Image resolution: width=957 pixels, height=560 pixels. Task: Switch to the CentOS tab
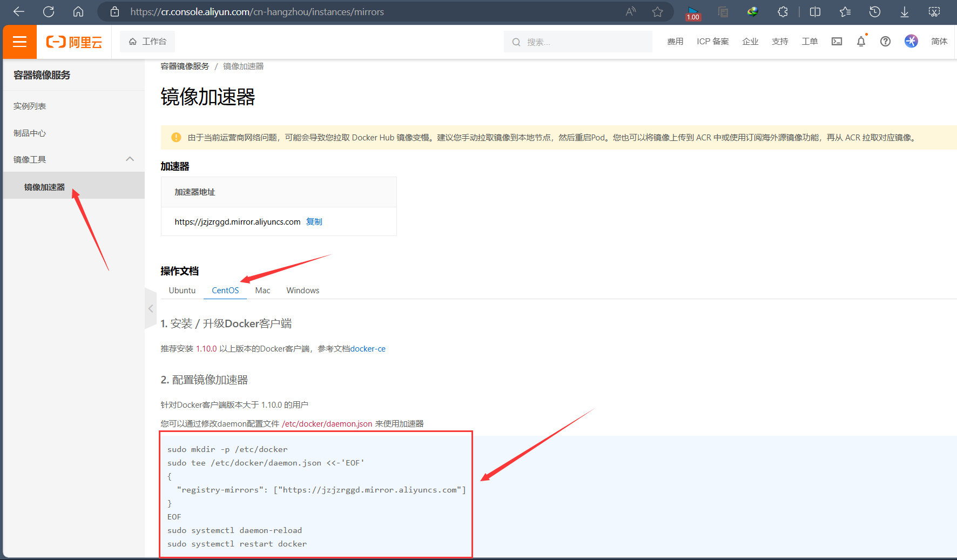[x=225, y=290]
